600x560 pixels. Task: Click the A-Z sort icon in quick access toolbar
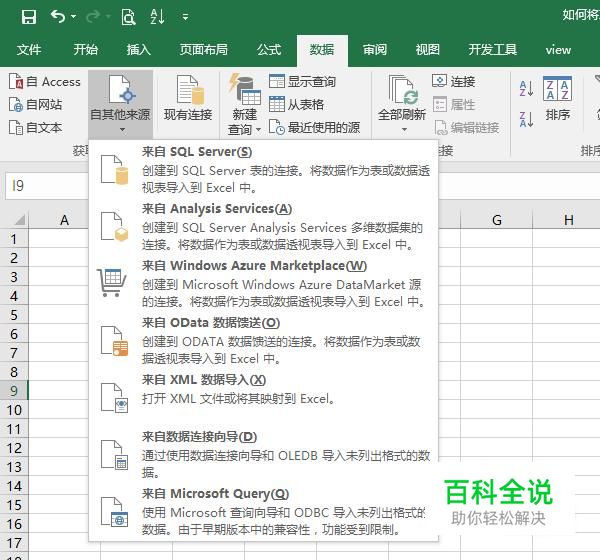pyautogui.click(x=157, y=17)
